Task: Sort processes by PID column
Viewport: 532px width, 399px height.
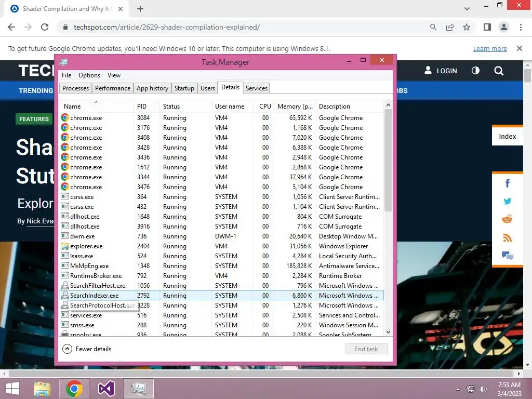Action: 147,106
